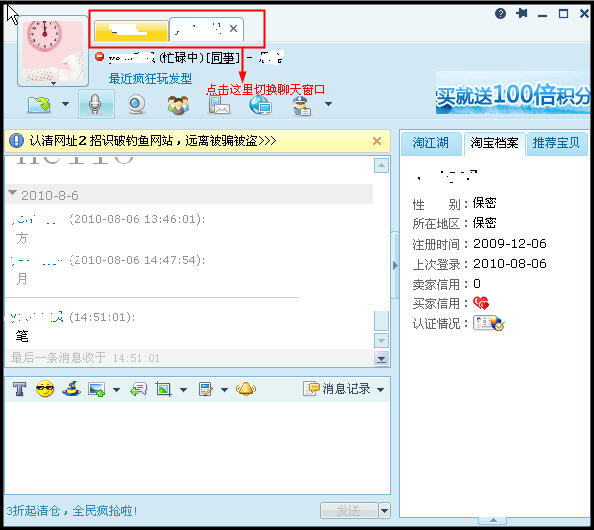Click the chat history scrollbar down arrow
This screenshot has height=530, width=594.
381,341
